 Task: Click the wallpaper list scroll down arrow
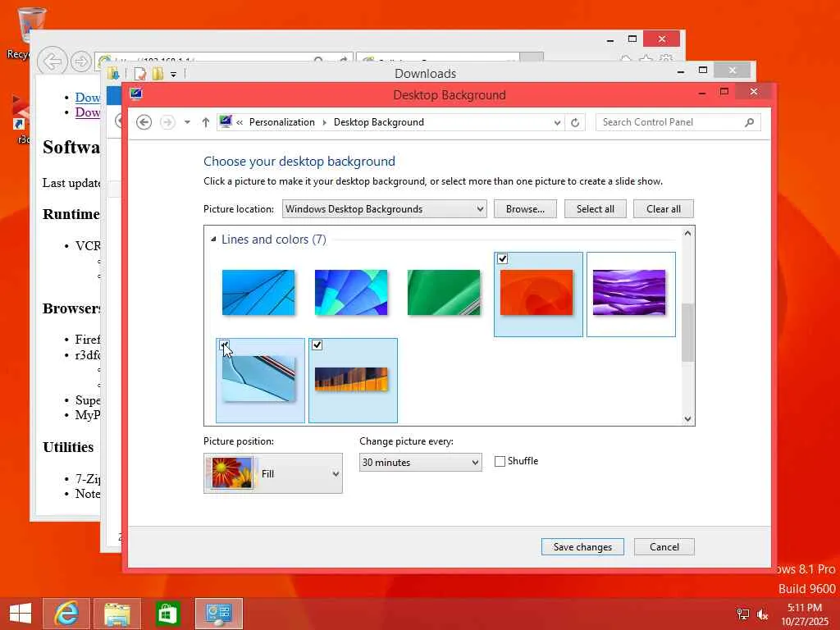[x=688, y=419]
